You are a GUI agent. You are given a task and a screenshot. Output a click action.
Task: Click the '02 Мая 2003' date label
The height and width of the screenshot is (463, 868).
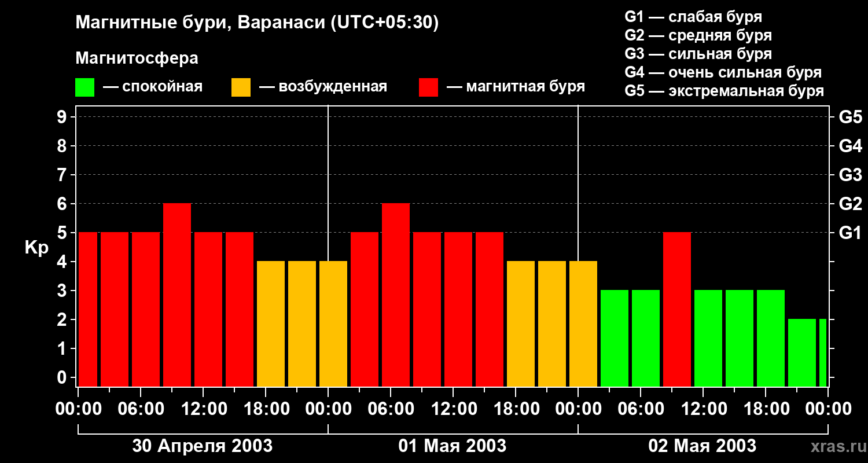click(x=703, y=446)
